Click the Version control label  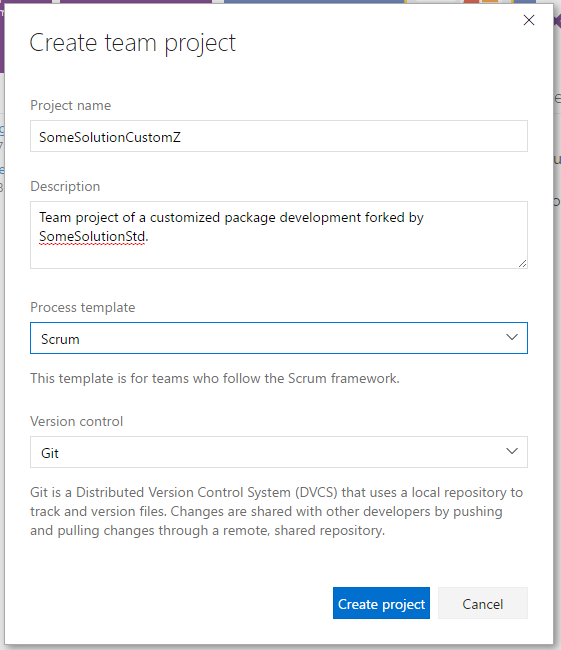76,421
